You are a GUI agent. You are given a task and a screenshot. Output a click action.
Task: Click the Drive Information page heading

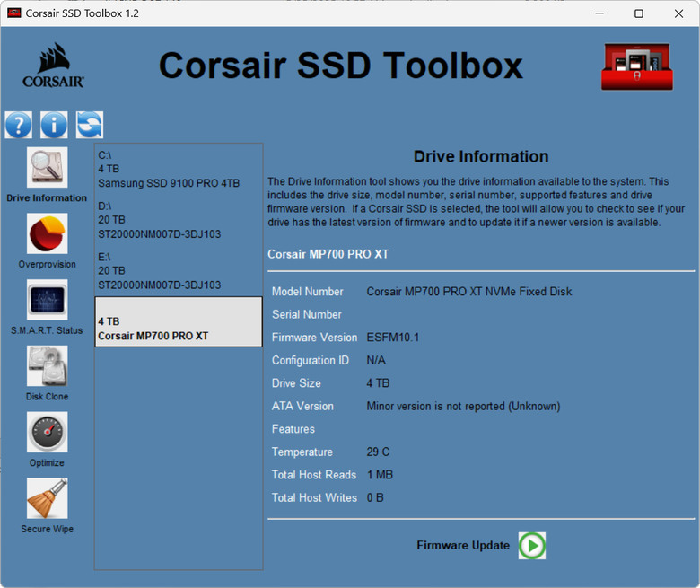481,157
